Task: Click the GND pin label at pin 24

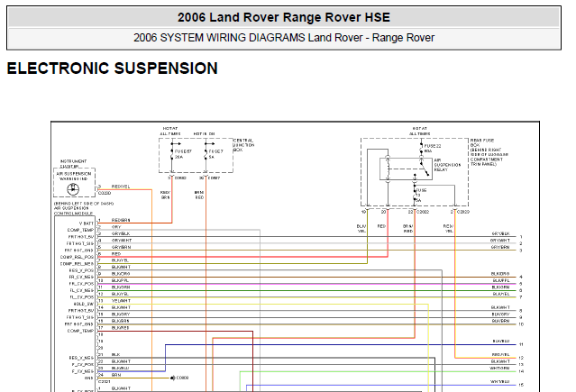Action: tap(89, 378)
